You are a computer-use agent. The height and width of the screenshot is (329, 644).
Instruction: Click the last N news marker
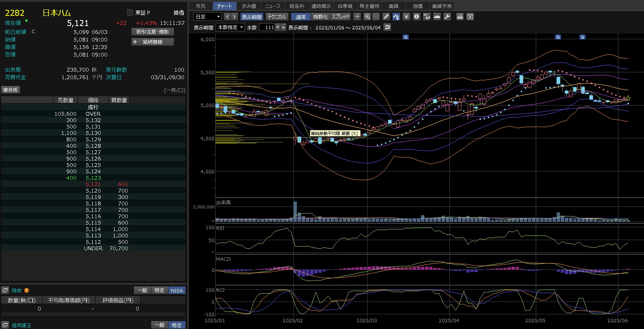tap(583, 37)
